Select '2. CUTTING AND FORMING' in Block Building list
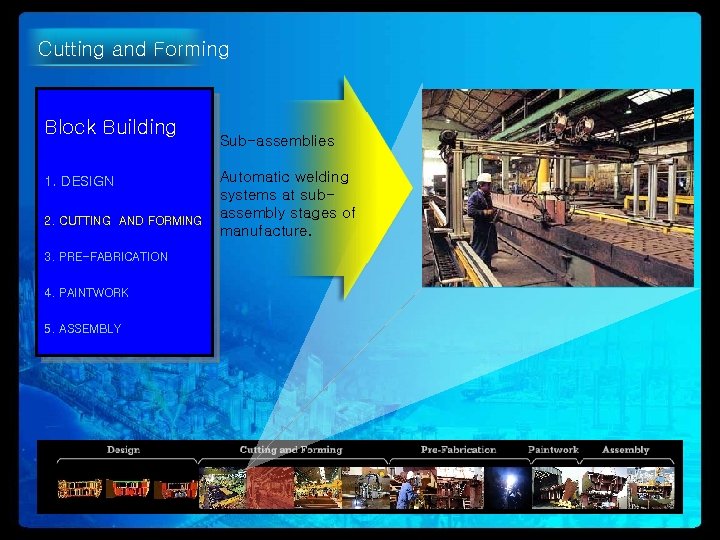 [123, 220]
